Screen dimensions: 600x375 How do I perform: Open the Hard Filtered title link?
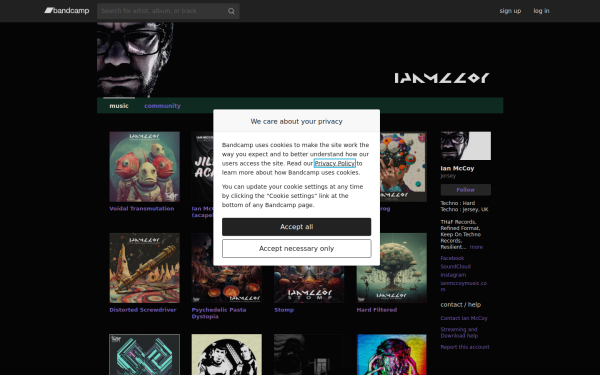[x=377, y=310]
